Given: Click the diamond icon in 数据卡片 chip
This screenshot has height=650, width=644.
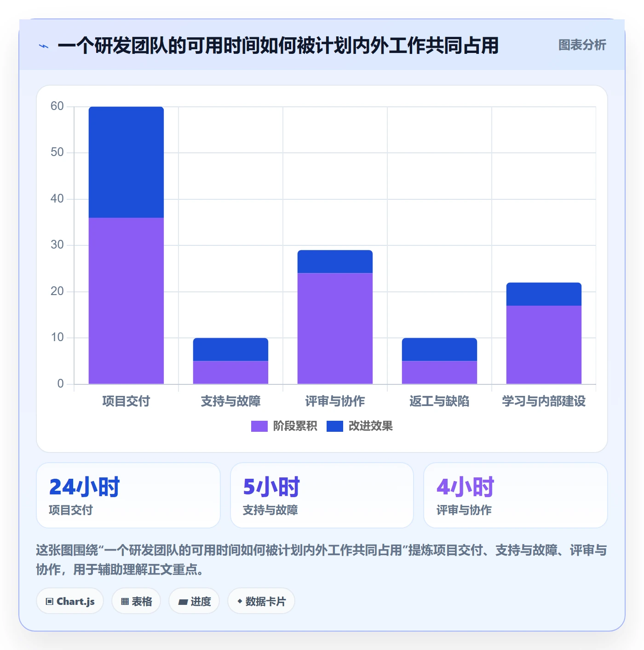Looking at the screenshot, I should (x=240, y=601).
